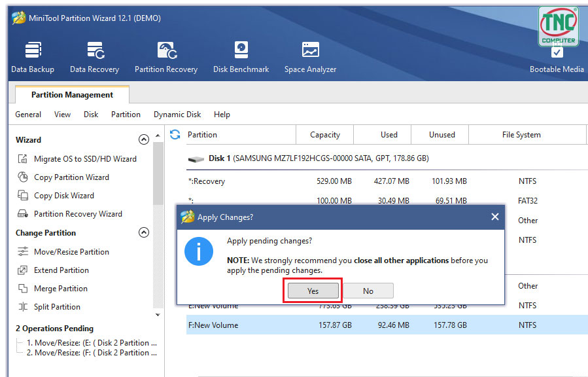Screen dimensions: 588x377
Task: Start the Disk Benchmark tool
Action: pos(241,58)
